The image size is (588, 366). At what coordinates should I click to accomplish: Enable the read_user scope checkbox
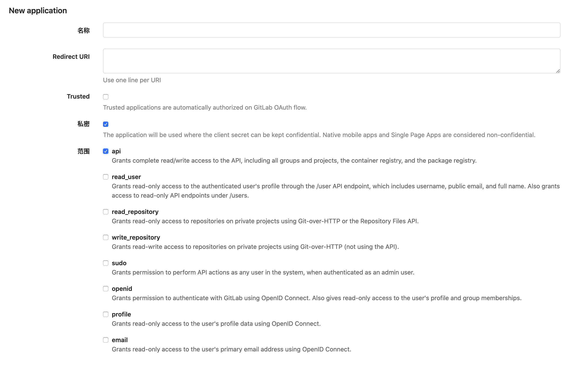tap(105, 177)
